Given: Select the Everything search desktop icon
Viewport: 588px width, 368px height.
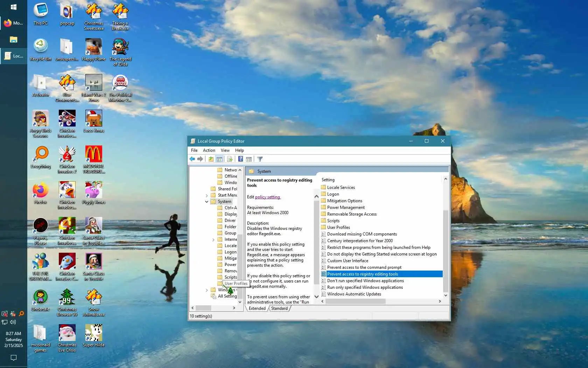Looking at the screenshot, I should (x=41, y=157).
